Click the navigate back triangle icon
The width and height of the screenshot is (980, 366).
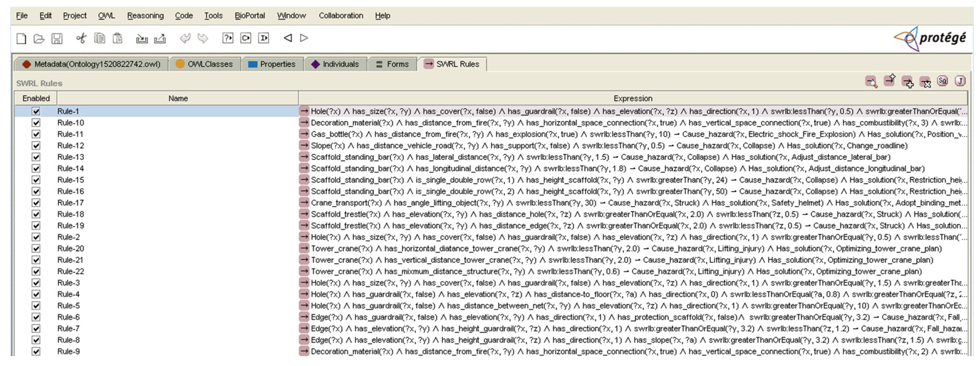[288, 38]
